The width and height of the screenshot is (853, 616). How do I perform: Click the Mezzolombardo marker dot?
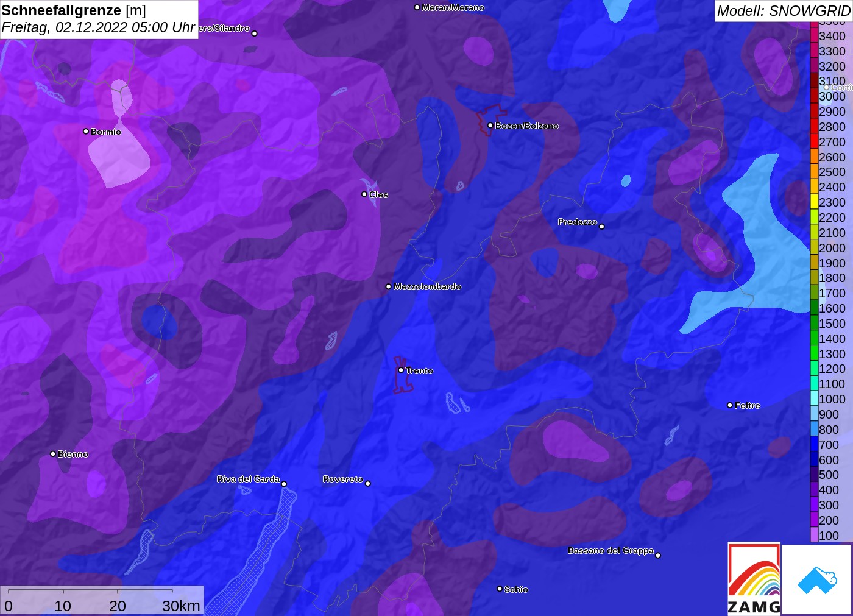[389, 286]
